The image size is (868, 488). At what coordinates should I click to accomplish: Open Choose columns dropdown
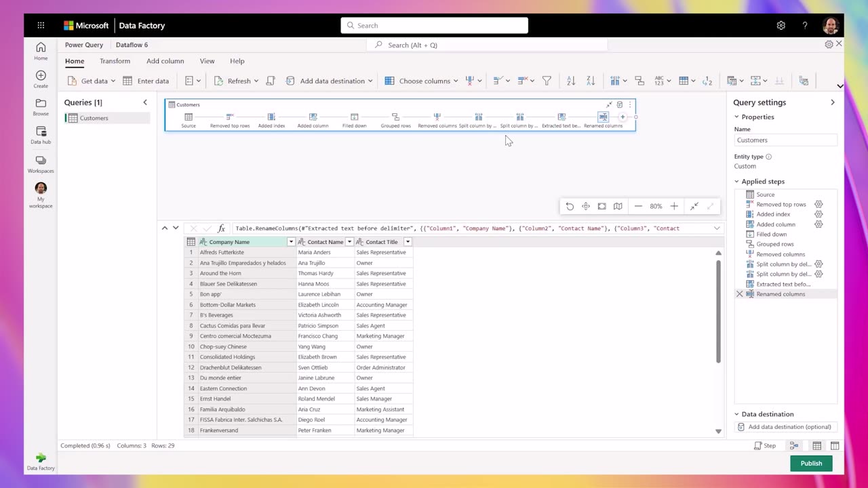456,81
